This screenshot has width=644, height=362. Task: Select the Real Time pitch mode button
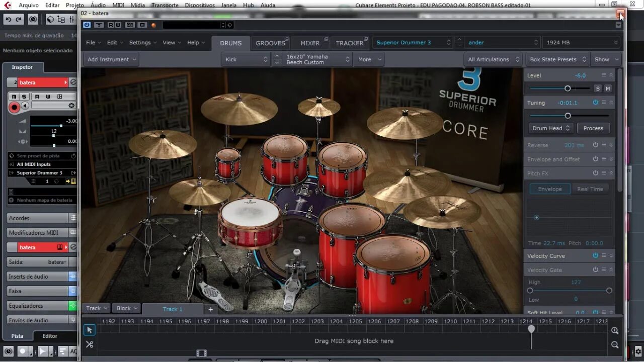click(590, 189)
